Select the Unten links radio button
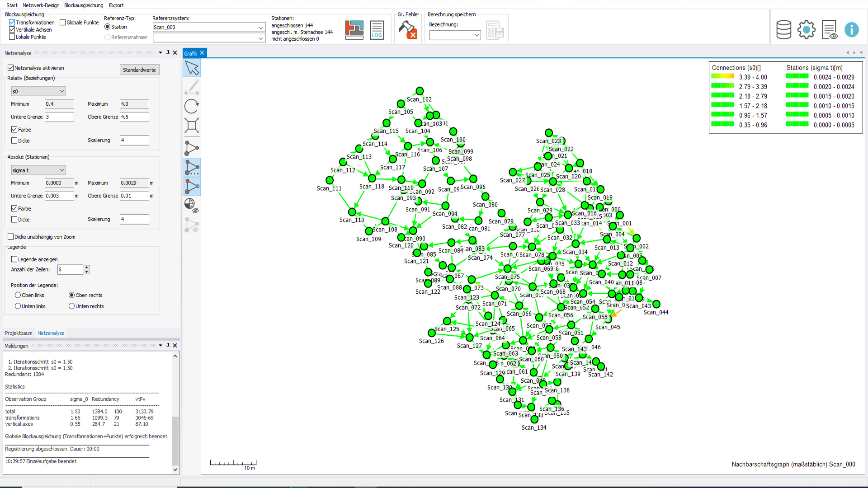The image size is (868, 488). tap(18, 306)
